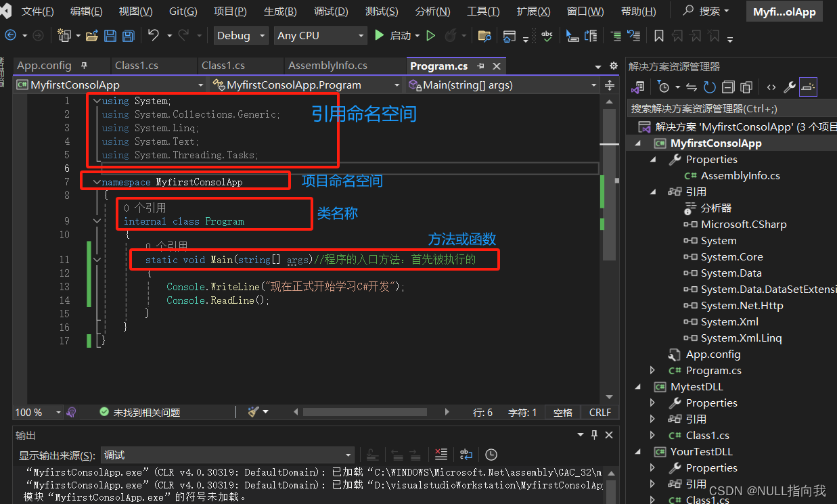Viewport: 837px width, 504px height.
Task: Start without debugging using the hollow play icon
Action: (x=430, y=35)
